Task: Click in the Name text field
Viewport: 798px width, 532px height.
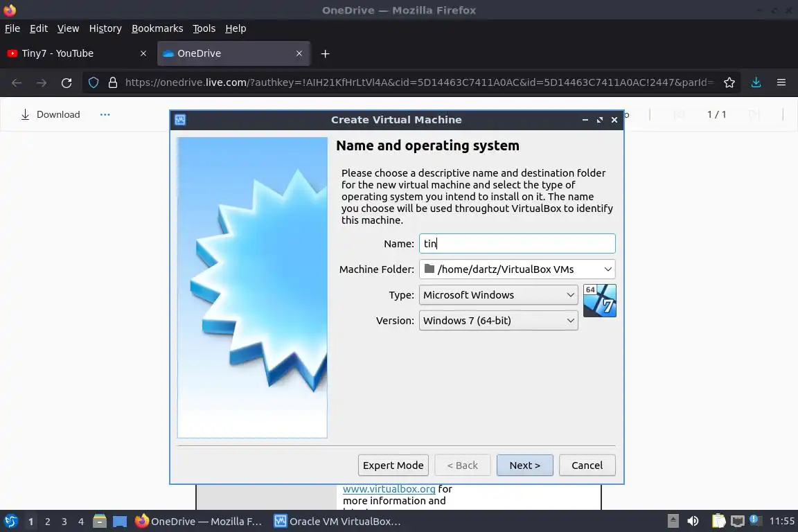Action: click(517, 243)
